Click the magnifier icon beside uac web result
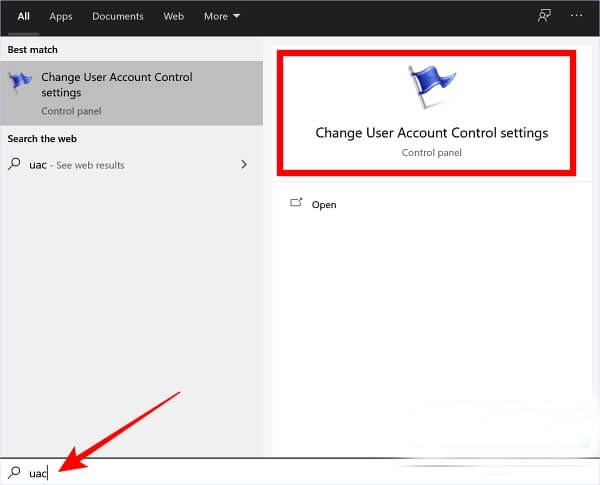The image size is (600, 485). tap(14, 164)
